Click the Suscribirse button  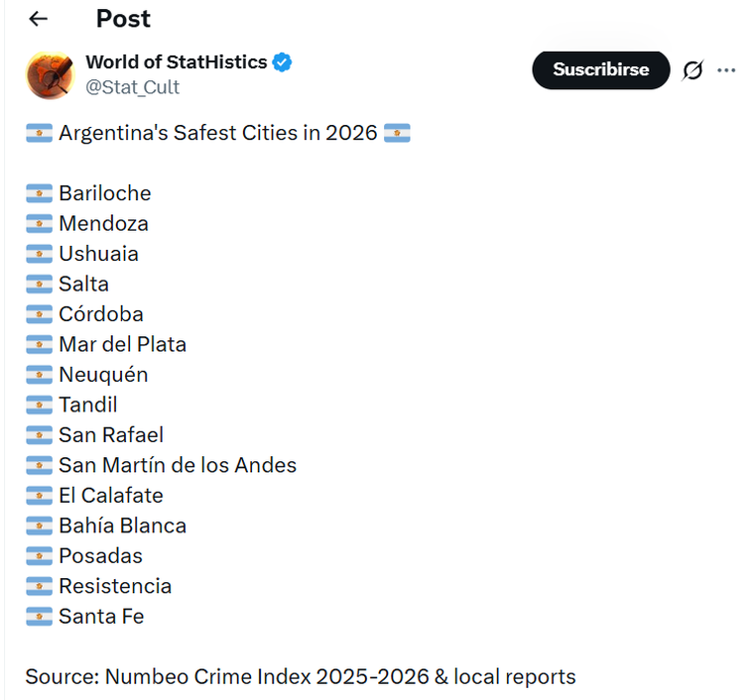[x=600, y=69]
